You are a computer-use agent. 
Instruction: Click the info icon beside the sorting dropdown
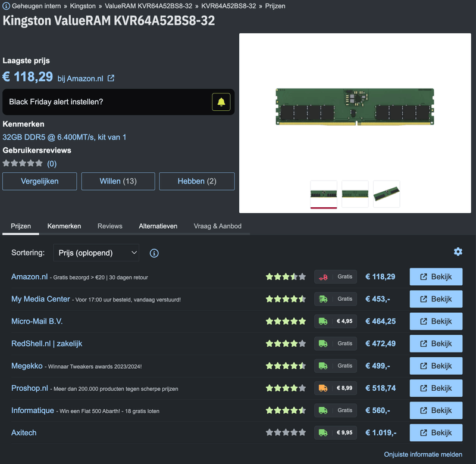coord(154,253)
